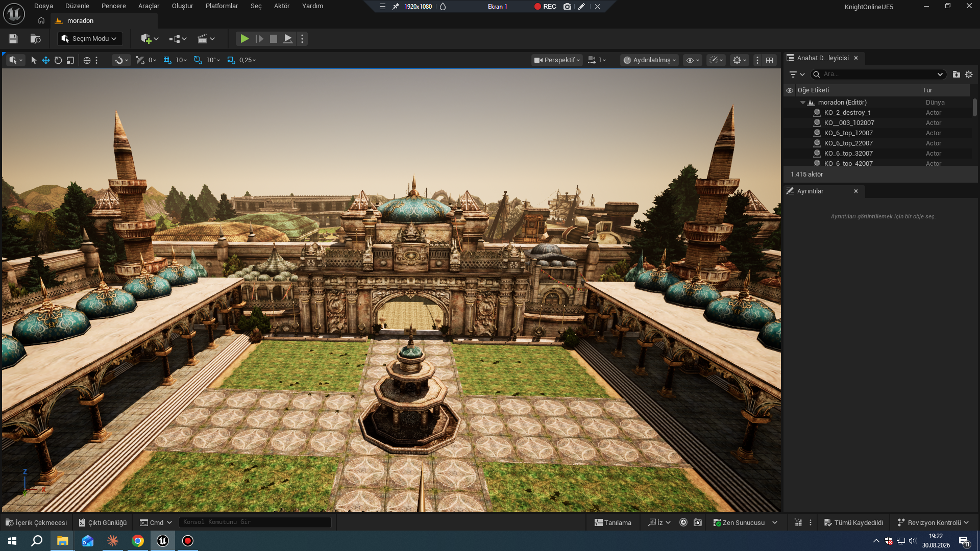This screenshot has height=551, width=980.
Task: Open the viewport layout grid icon
Action: point(769,60)
